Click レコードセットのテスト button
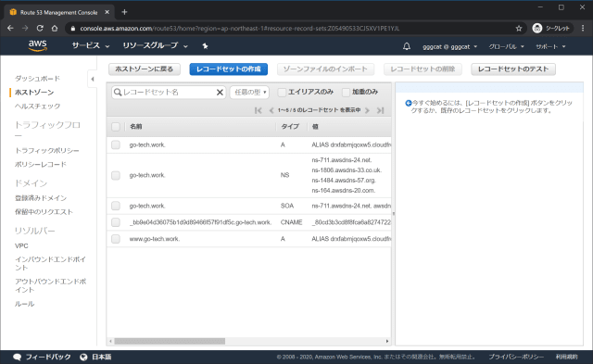593x364 pixels. (x=513, y=69)
